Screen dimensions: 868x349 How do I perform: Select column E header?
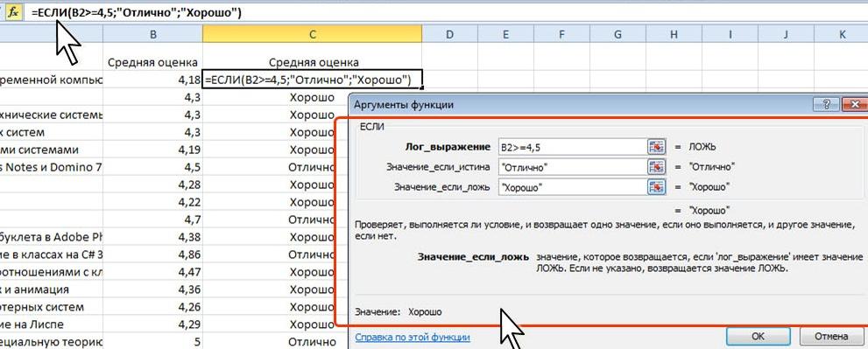[505, 34]
